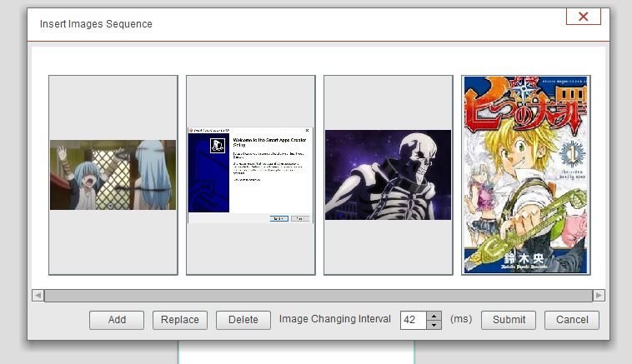Close the dialog with the red X

click(584, 17)
